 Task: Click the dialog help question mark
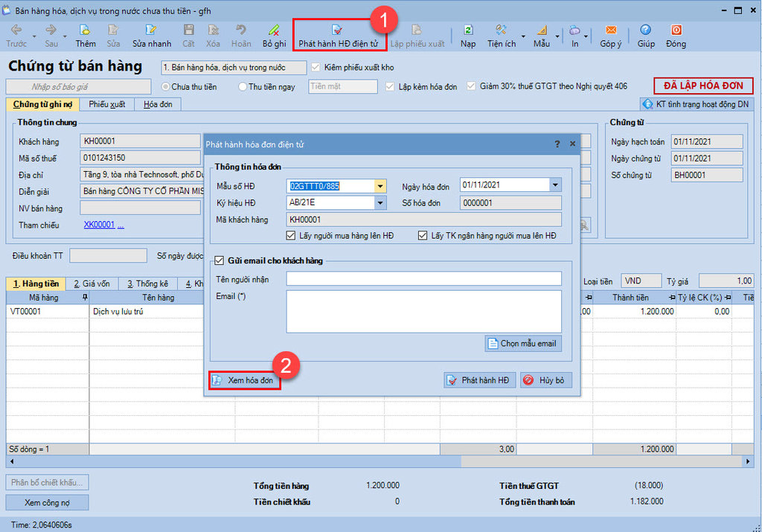(557, 144)
